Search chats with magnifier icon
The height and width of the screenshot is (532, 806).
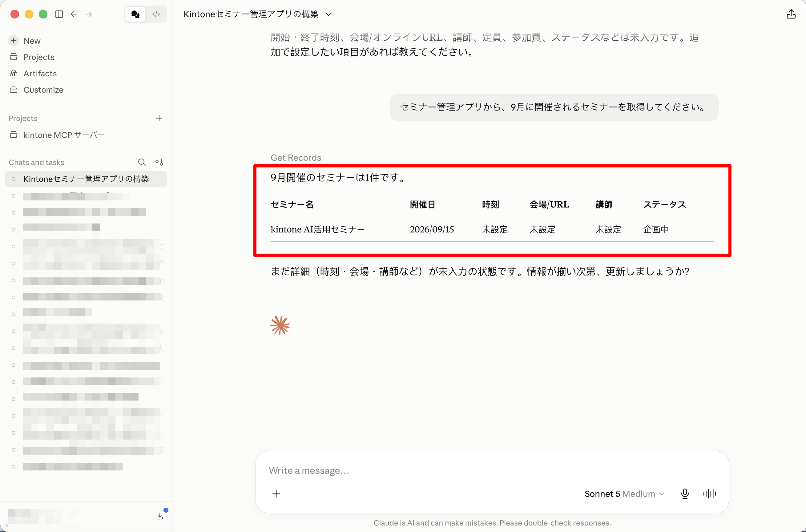pos(142,162)
